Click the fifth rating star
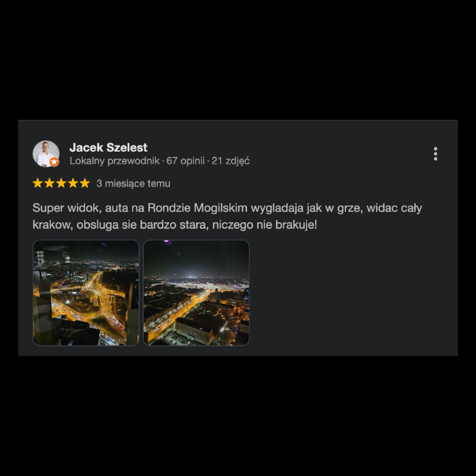This screenshot has width=476, height=476. tap(84, 183)
